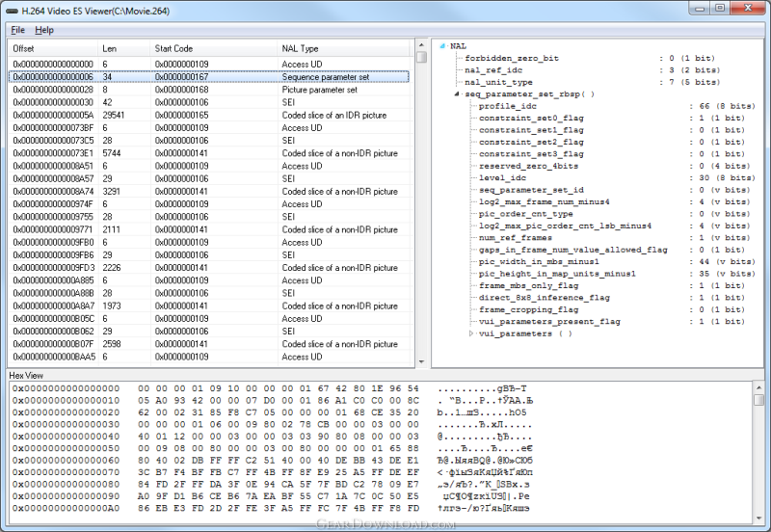Click the app icon in the title bar
The image size is (771, 532).
click(12, 11)
